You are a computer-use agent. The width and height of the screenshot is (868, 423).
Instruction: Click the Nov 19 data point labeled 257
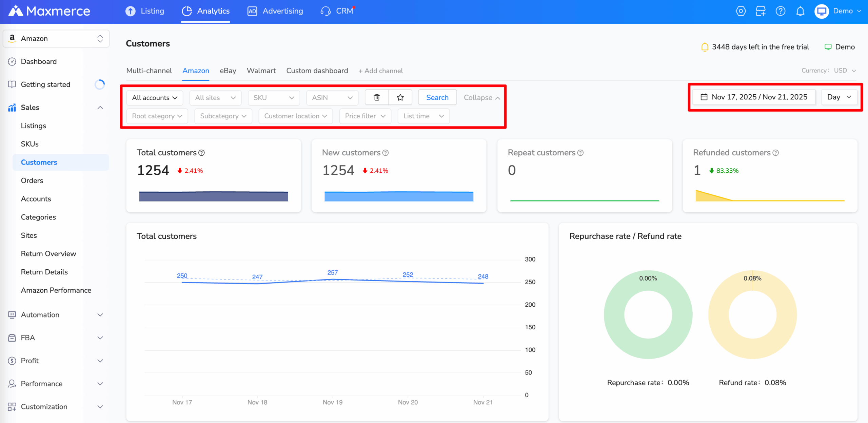point(333,279)
